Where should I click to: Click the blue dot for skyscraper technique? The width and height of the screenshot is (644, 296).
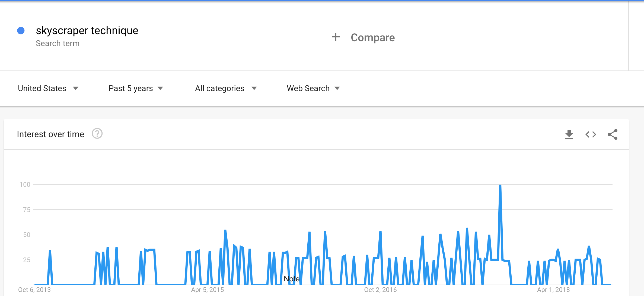click(21, 31)
